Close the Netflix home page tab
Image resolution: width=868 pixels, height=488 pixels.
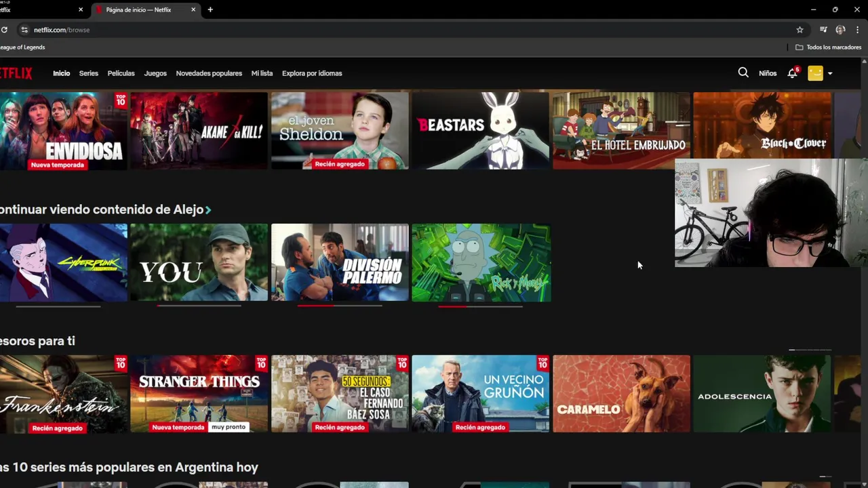click(193, 9)
